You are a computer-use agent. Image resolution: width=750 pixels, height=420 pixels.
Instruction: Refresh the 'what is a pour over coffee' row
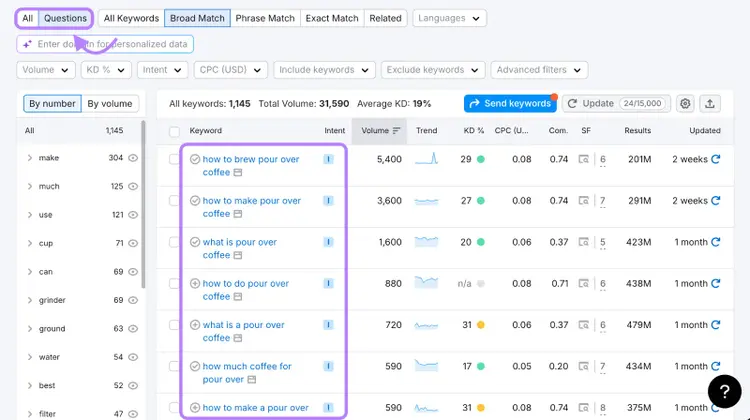716,325
